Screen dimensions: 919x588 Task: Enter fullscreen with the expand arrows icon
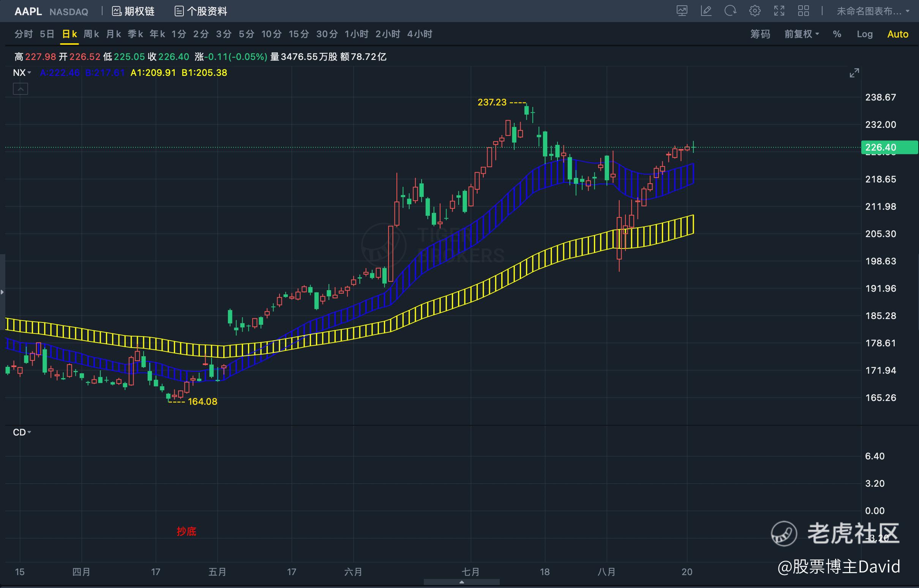(779, 11)
